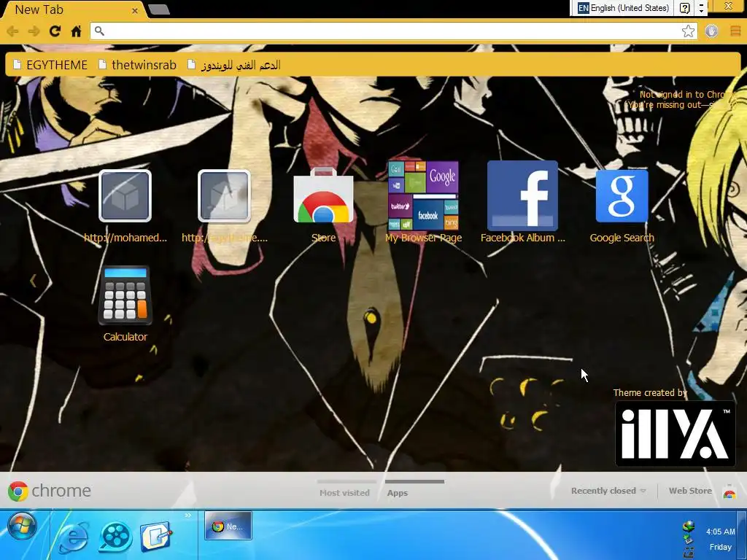This screenshot has width=747, height=560.
Task: Open the Arabic Windows support bookmark
Action: (234, 65)
